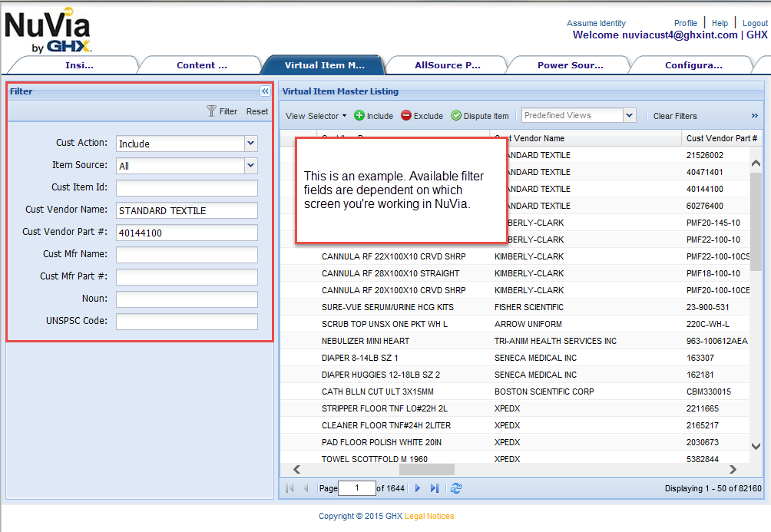Image resolution: width=771 pixels, height=532 pixels.
Task: Open the Legal Notices link
Action: point(429,517)
